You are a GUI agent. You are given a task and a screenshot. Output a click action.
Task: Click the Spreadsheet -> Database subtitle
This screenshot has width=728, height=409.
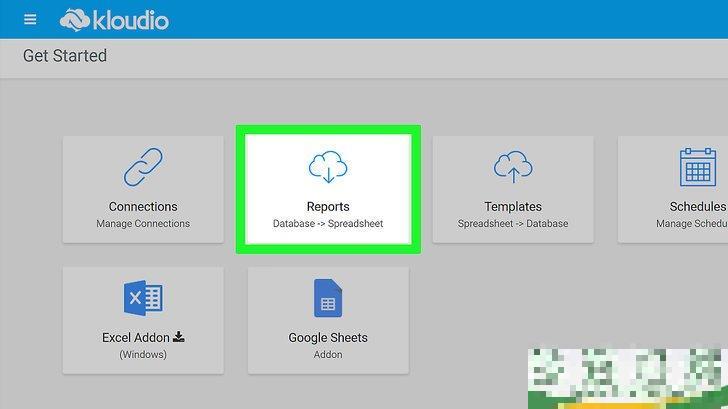tap(513, 224)
